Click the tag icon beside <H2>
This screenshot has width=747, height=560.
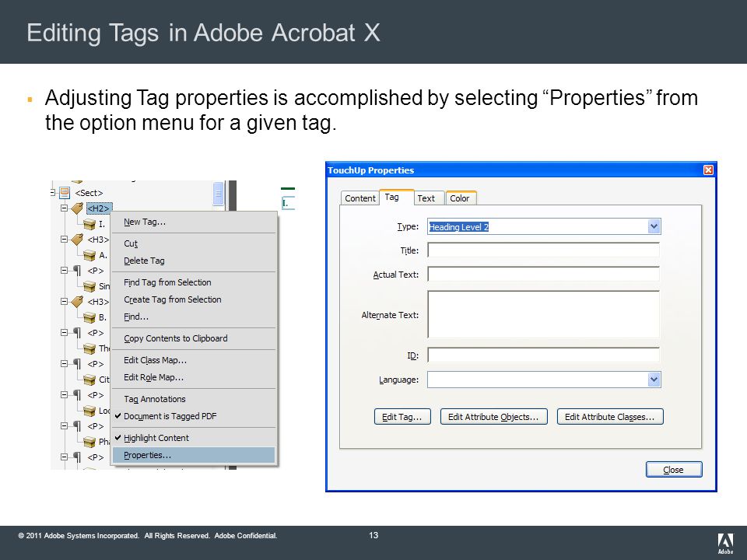pos(77,208)
